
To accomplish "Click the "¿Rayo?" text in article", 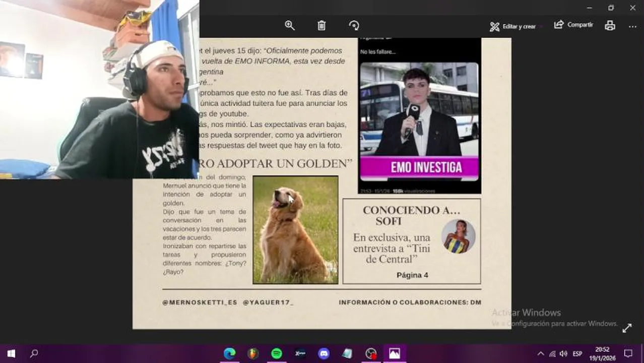I will (x=173, y=272).
